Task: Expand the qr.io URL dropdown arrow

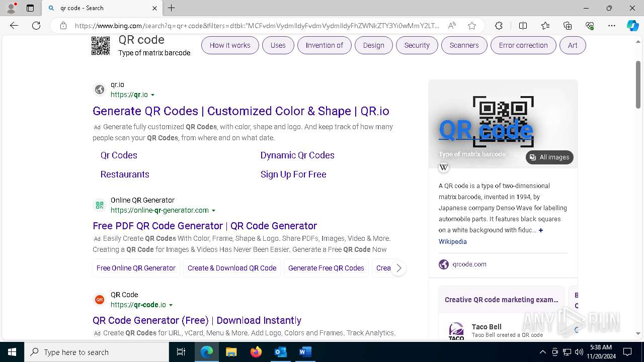Action: point(153,95)
